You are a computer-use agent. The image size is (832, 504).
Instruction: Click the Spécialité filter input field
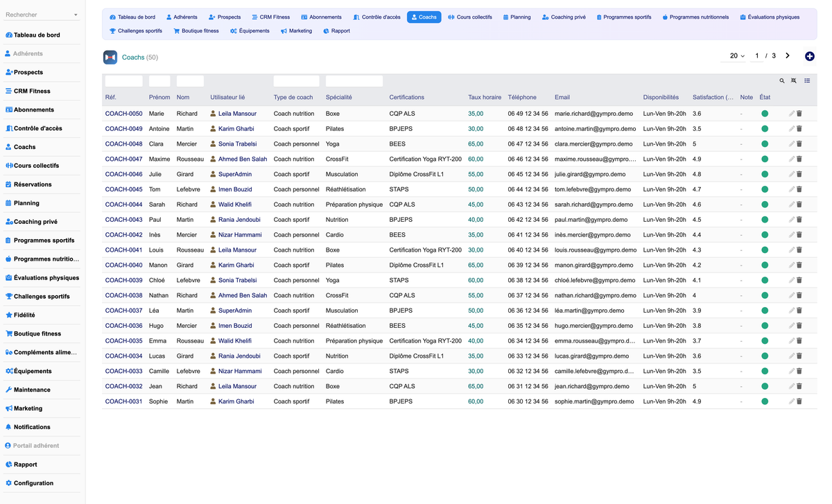[354, 81]
